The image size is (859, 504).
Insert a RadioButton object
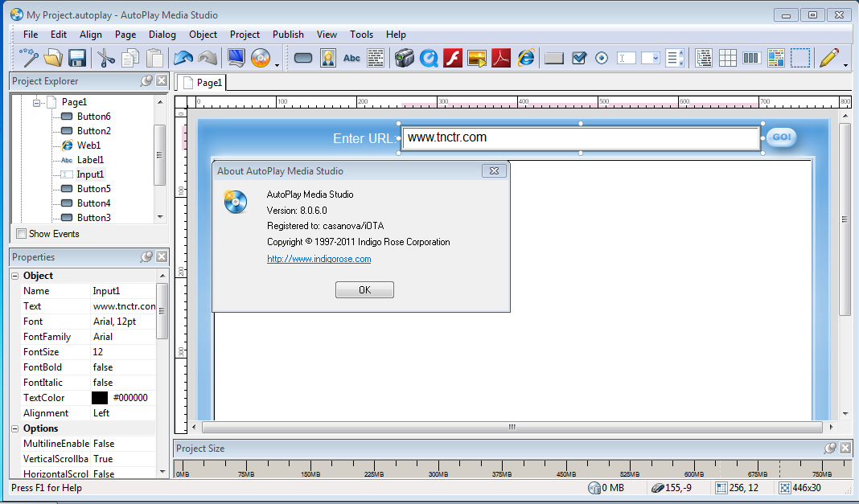point(602,57)
